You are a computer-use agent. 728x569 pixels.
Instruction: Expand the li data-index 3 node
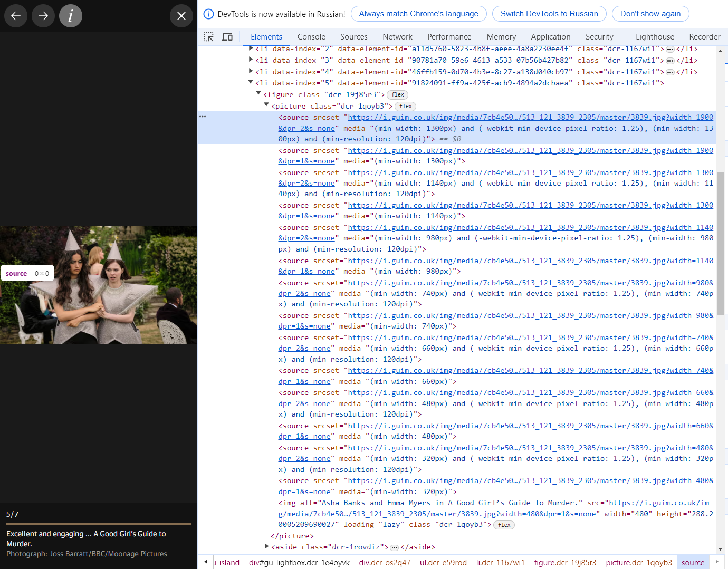click(251, 60)
